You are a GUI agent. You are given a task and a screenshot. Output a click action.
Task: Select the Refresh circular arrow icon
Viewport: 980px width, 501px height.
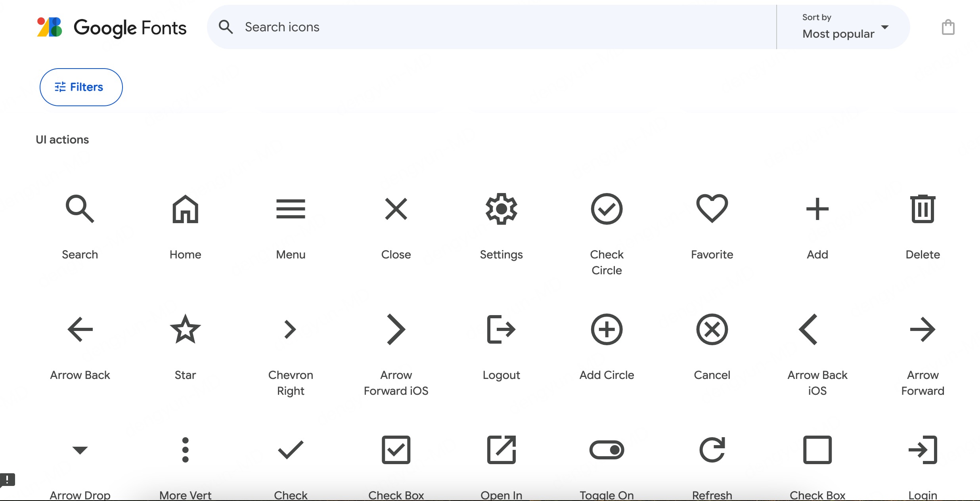click(712, 450)
